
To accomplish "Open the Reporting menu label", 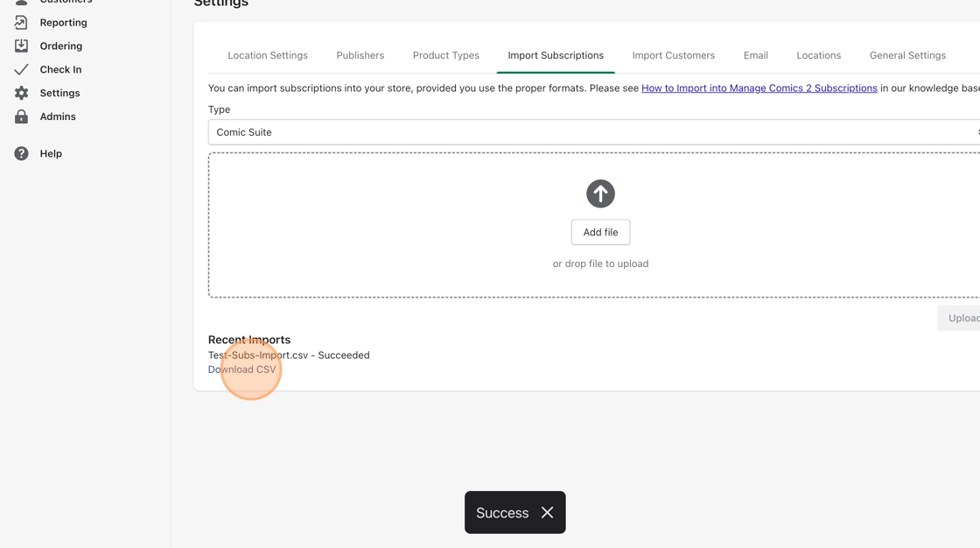I will pos(64,23).
